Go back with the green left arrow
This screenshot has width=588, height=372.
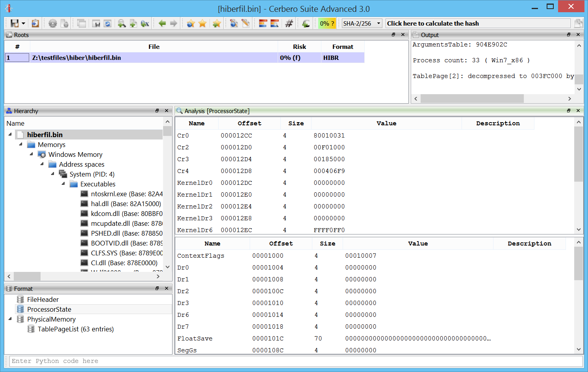[162, 24]
